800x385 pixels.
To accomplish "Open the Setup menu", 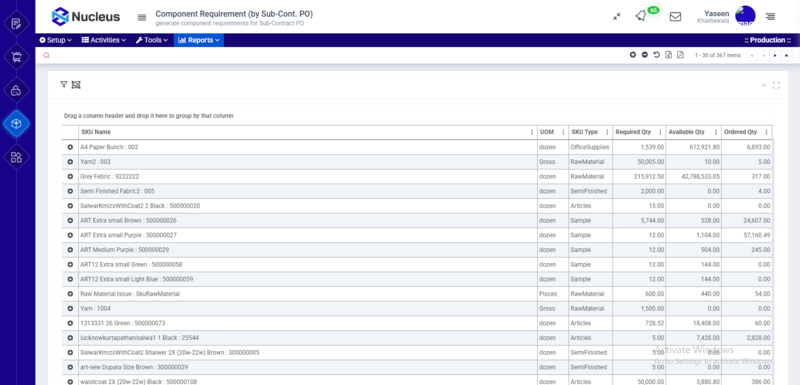I will tap(56, 40).
